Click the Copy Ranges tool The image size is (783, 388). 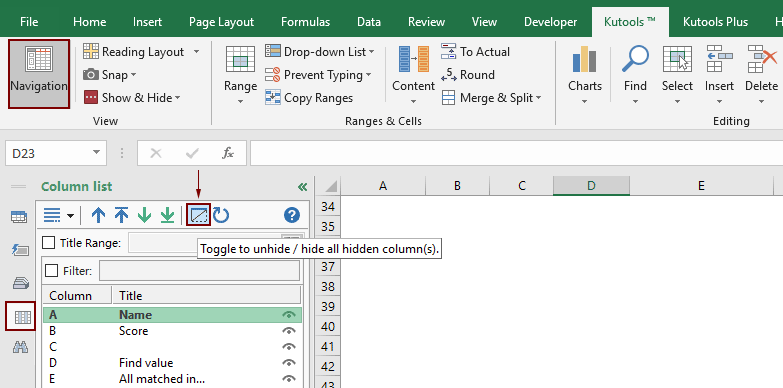pyautogui.click(x=309, y=98)
